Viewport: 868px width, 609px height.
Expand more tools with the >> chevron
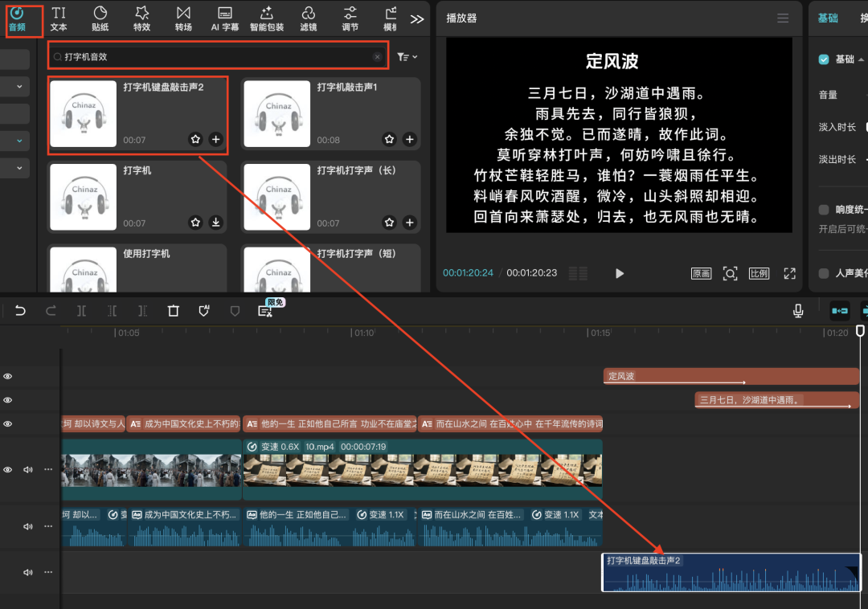pos(416,18)
